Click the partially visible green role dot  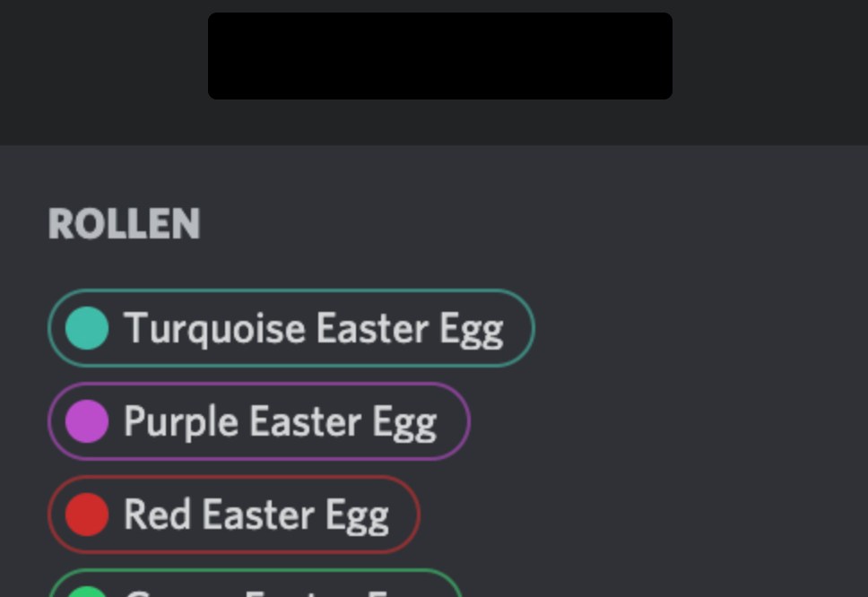click(87, 592)
